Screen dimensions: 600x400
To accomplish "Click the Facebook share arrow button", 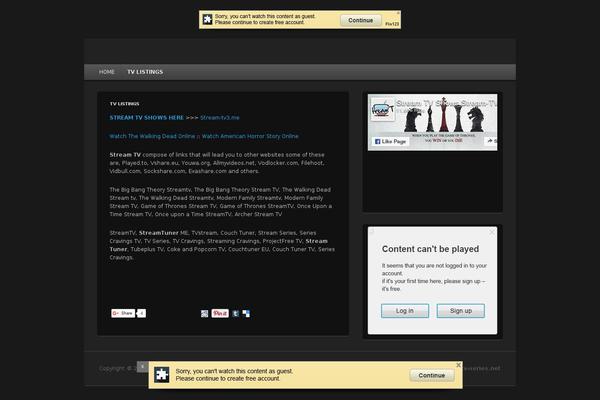I will [x=491, y=141].
